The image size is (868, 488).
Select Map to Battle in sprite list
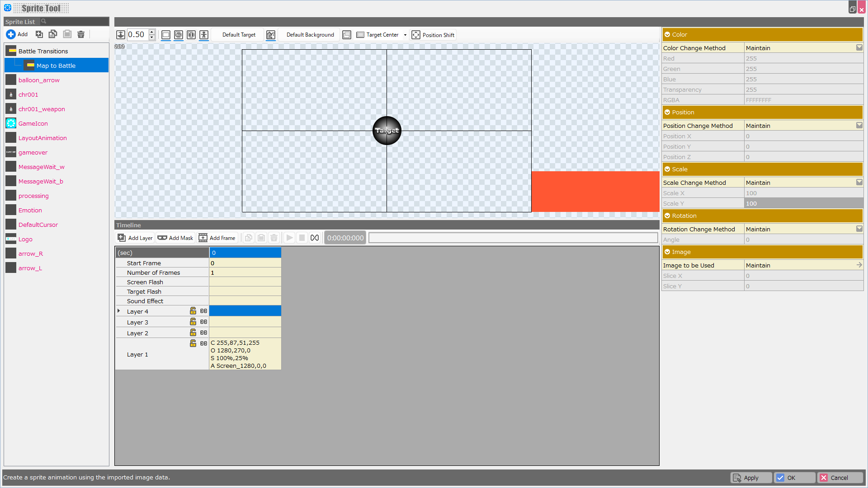pos(56,66)
